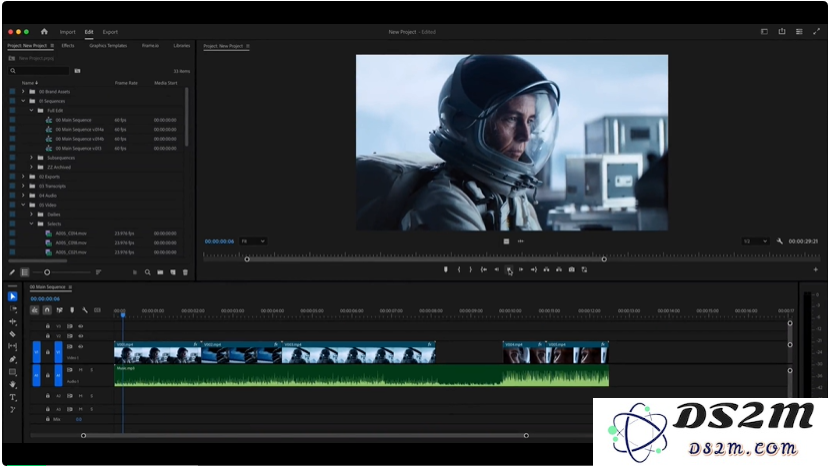Toggle A1 track targeting button
This screenshot has width=831, height=466.
point(58,375)
